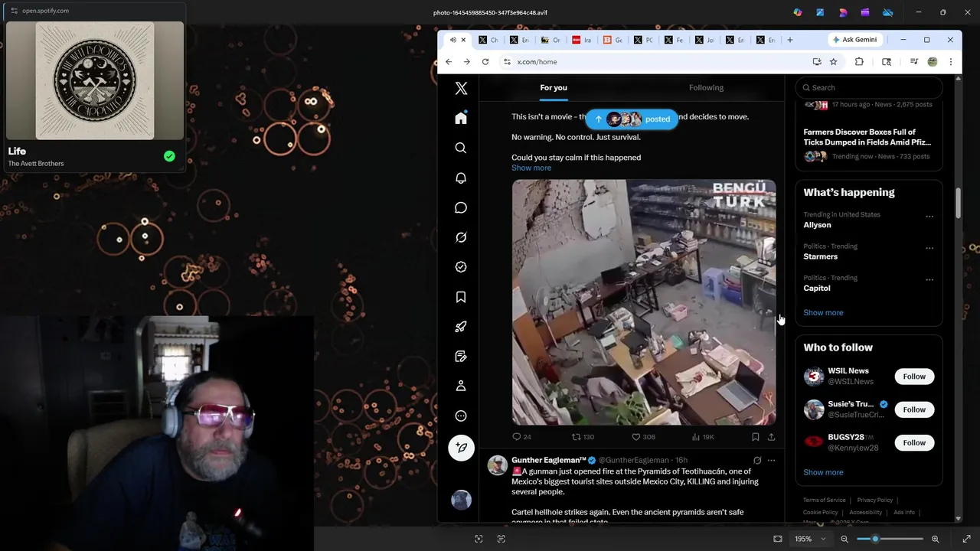Switch to the PC browser tab
Image resolution: width=980 pixels, height=551 pixels.
(x=643, y=40)
